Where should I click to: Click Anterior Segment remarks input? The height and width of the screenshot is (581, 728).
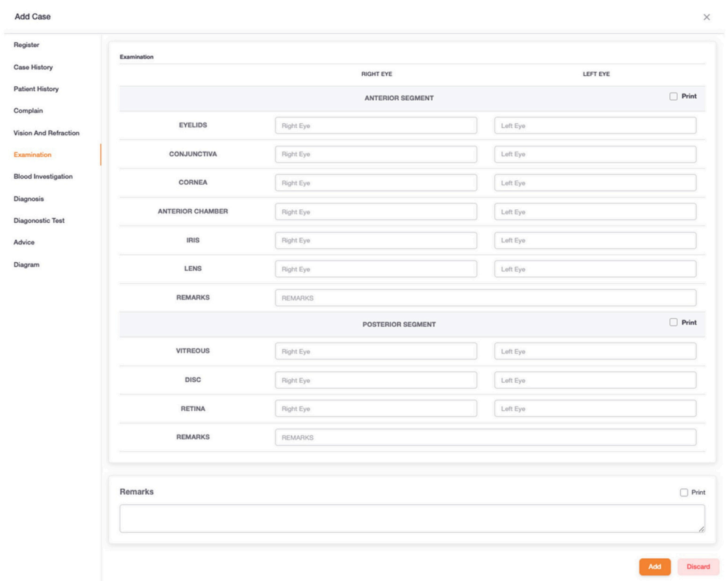tap(485, 298)
